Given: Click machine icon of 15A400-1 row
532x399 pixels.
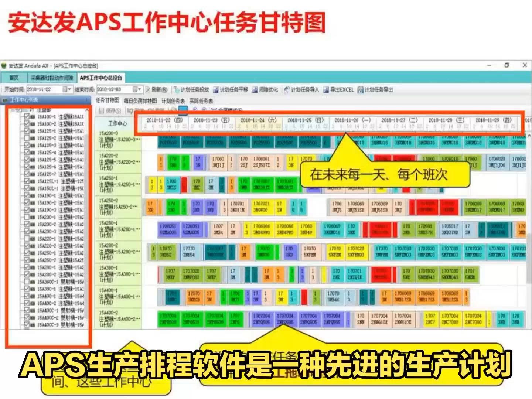Looking at the screenshot, I should pos(33,296).
